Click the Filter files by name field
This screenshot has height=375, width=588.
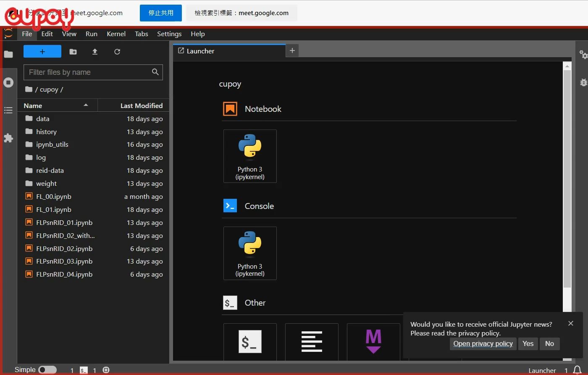(x=88, y=72)
